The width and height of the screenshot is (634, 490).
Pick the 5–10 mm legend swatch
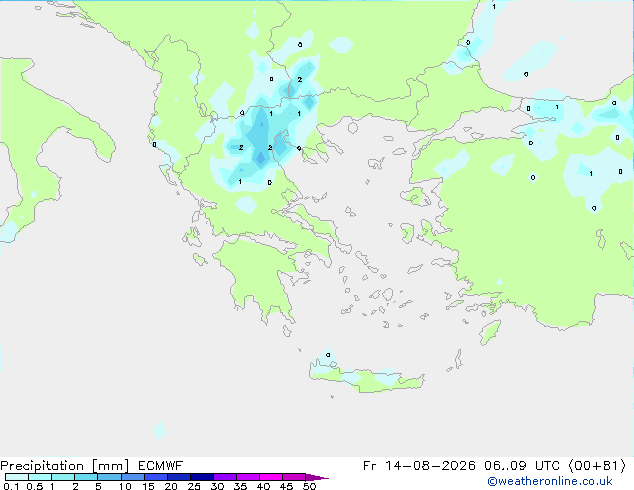[x=109, y=477]
